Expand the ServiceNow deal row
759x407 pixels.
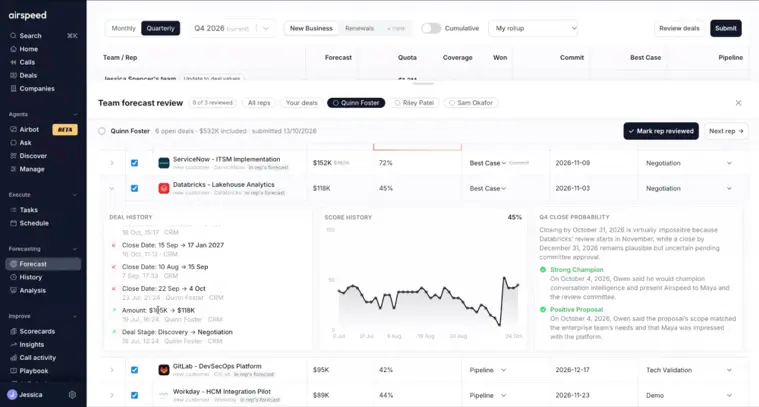click(112, 163)
